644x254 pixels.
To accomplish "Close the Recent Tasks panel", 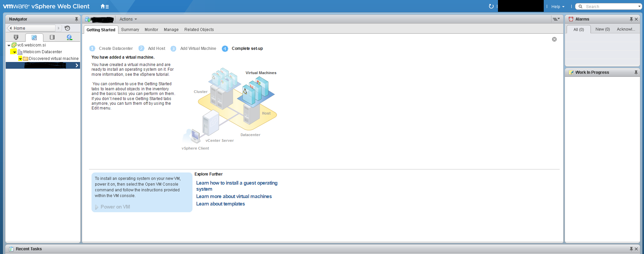I will click(636, 249).
